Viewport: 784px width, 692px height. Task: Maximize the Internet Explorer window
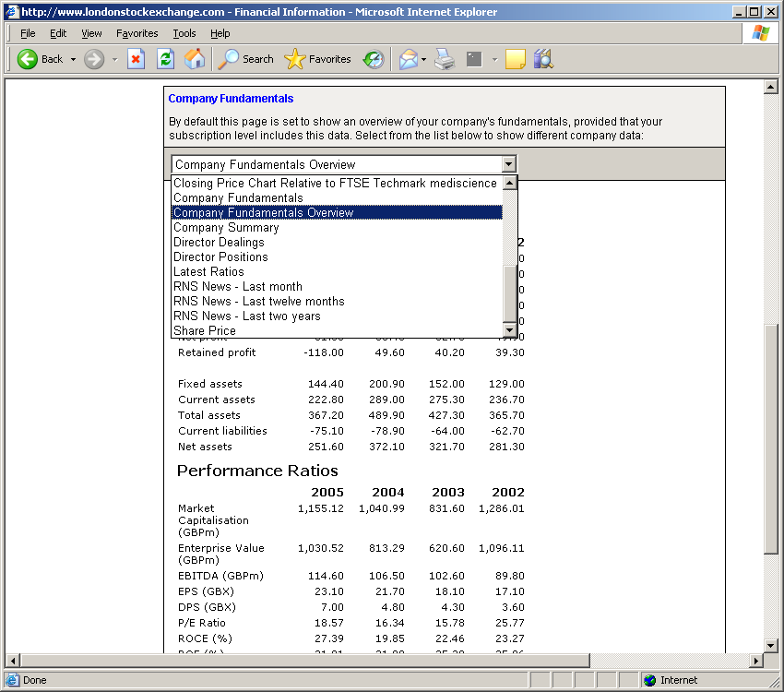click(754, 11)
